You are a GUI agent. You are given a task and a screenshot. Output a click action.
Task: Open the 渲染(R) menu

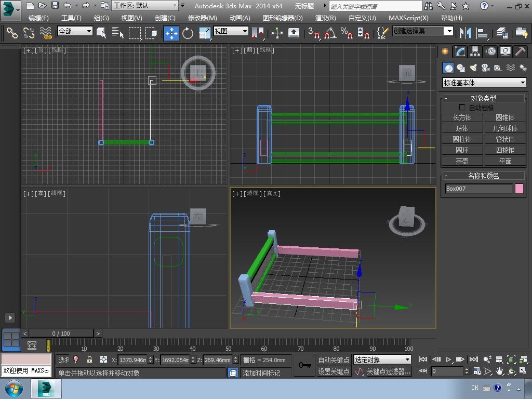(326, 18)
